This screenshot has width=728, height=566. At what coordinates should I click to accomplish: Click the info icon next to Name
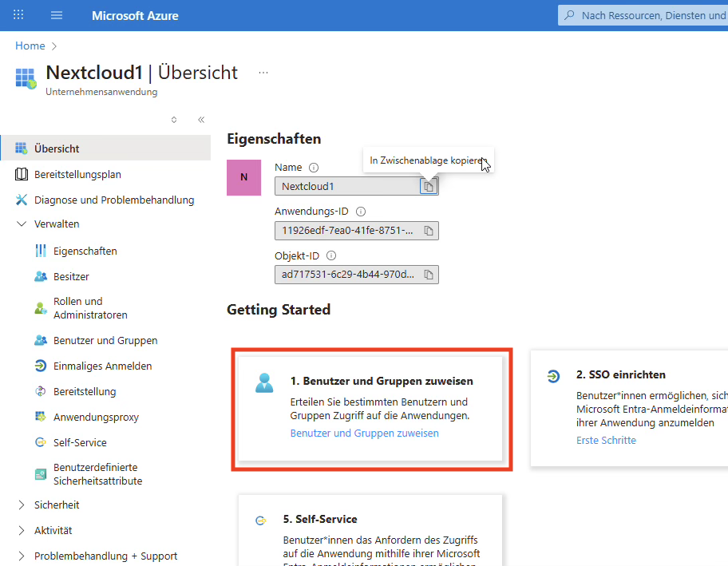coord(314,168)
